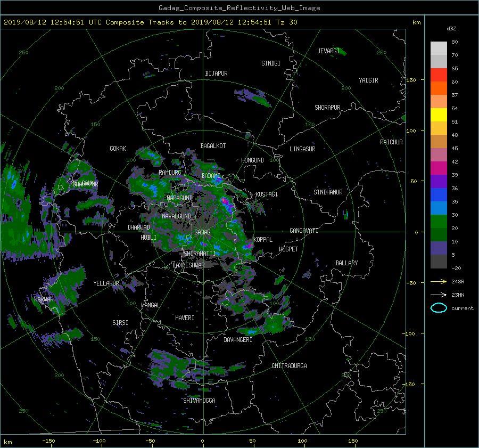
Task: Click the BIJAPUR city label
Action: [x=216, y=74]
